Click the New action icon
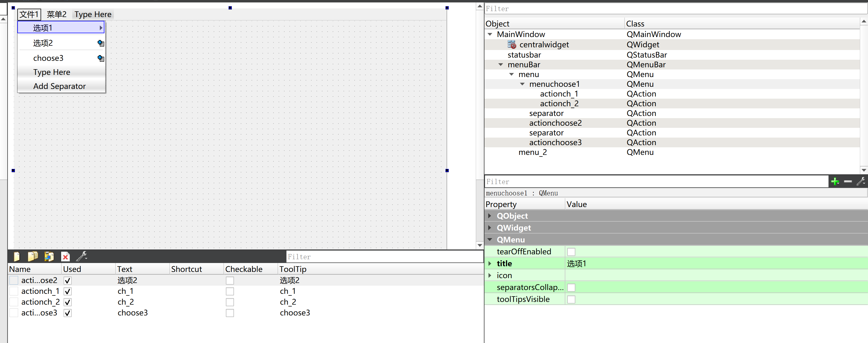Screen dimensions: 868x343 [x=16, y=257]
